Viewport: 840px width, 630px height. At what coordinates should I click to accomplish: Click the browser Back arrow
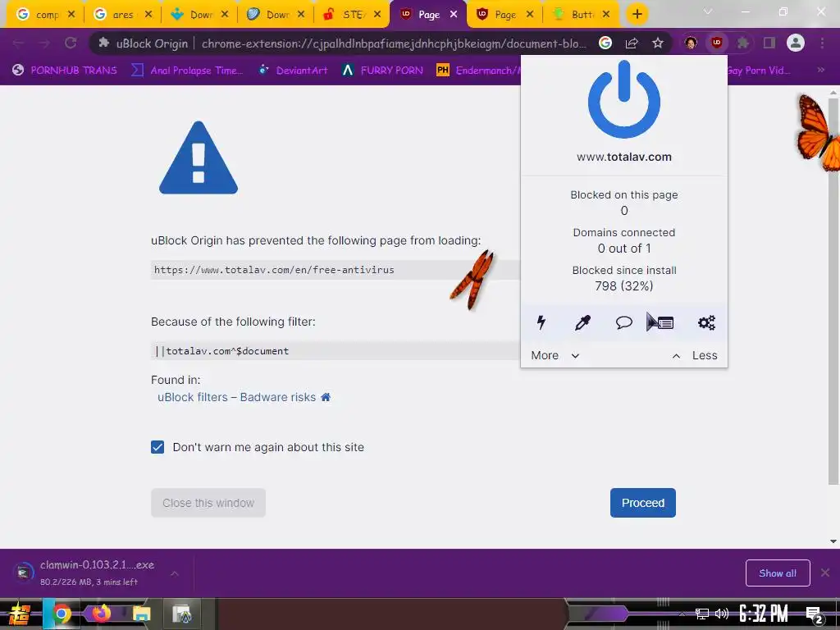[x=18, y=43]
